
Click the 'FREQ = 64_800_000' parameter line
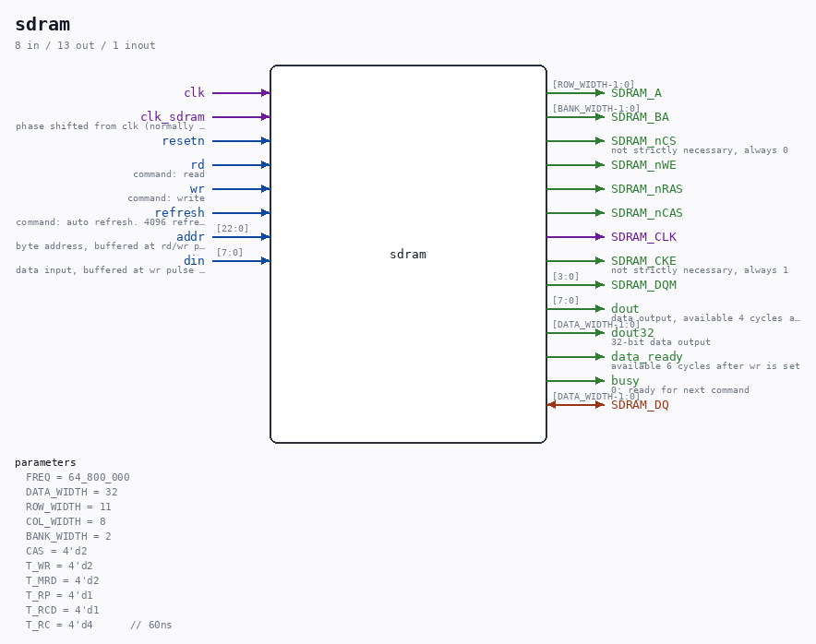click(x=78, y=477)
